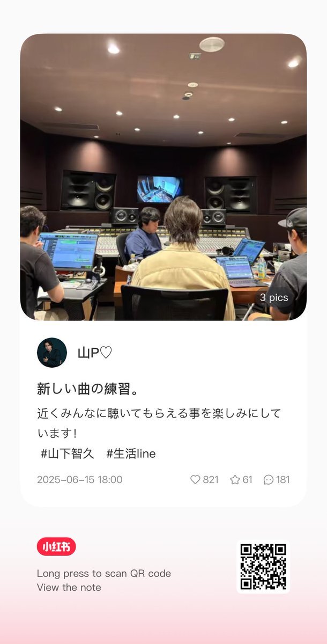The height and width of the screenshot is (644, 327).
Task: Open the #山下智久 hashtag
Action: pyautogui.click(x=68, y=453)
